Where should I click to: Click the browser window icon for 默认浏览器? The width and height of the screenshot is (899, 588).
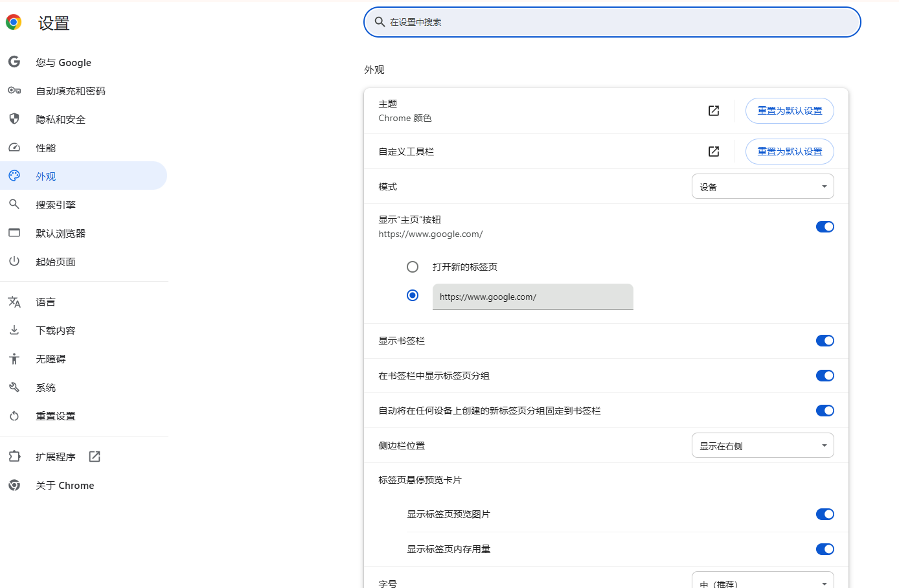pyautogui.click(x=14, y=233)
